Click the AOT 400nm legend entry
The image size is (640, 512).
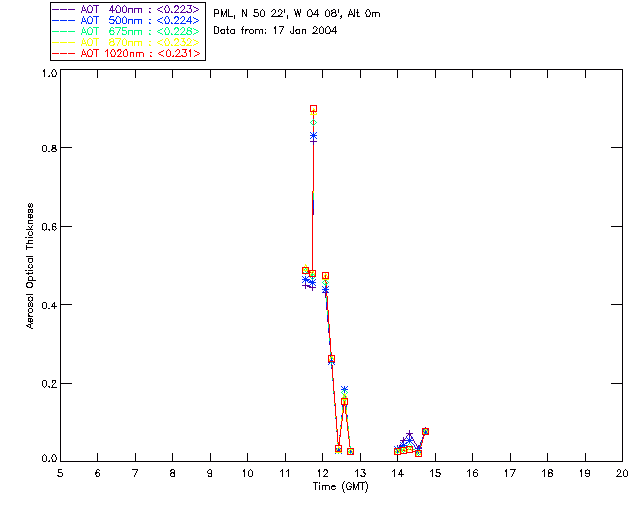[x=126, y=9]
